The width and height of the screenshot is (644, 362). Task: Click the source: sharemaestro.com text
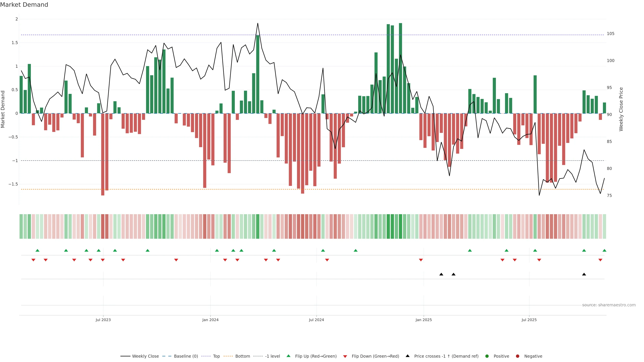(x=609, y=305)
